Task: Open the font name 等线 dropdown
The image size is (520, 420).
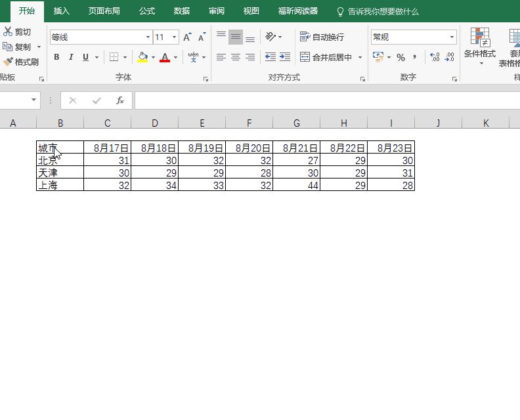Action: 148,37
